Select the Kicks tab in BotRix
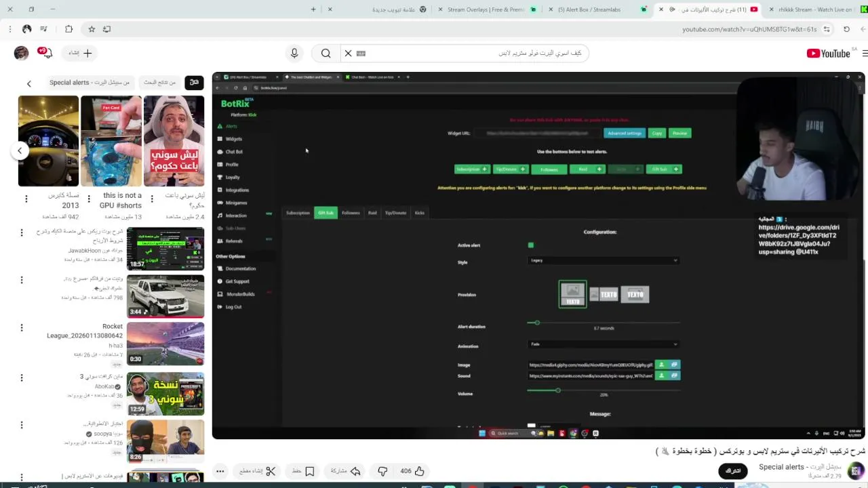The width and height of the screenshot is (868, 488). coord(420,213)
